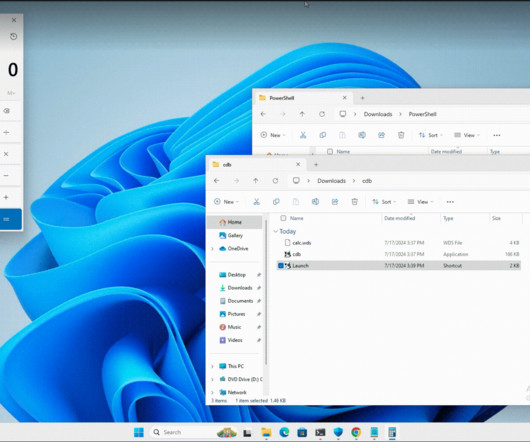Open Windows Start menu
The image size is (530, 442).
point(139,432)
